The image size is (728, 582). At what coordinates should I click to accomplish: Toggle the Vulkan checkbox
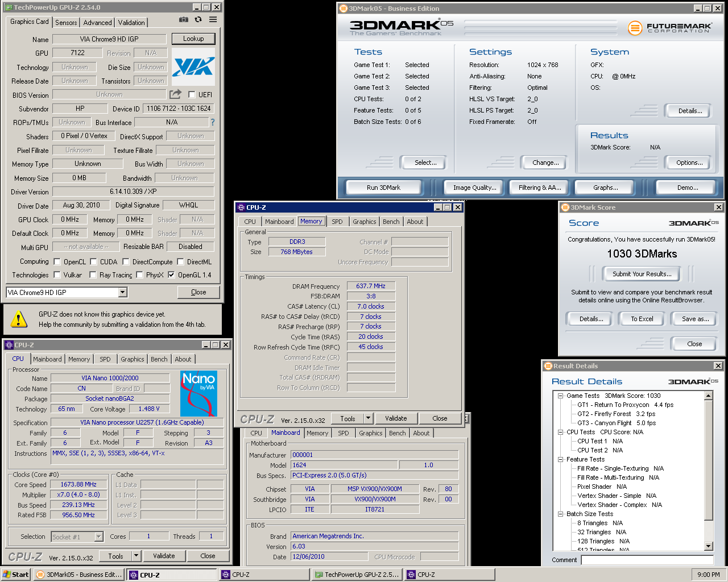57,275
